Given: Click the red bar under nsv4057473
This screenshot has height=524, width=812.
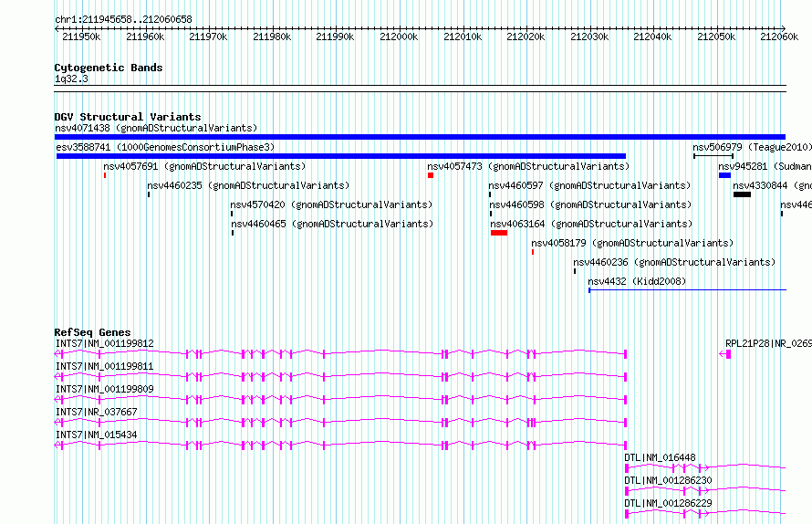Looking at the screenshot, I should click(431, 175).
